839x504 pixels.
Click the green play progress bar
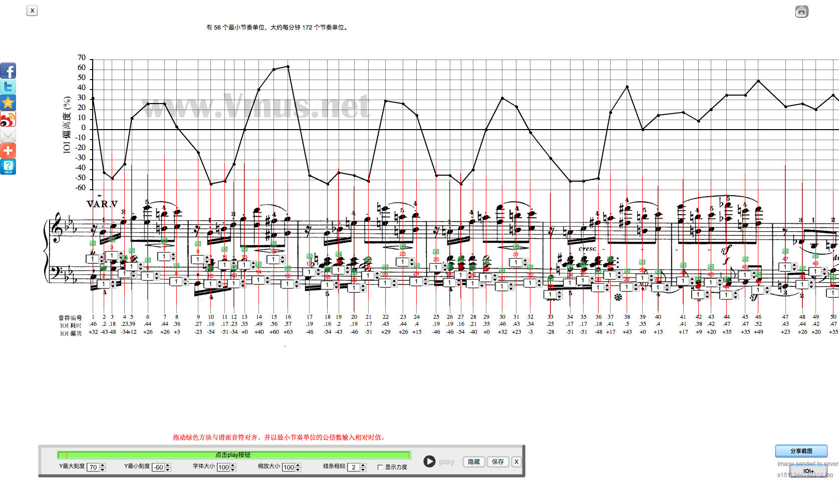[x=233, y=455]
